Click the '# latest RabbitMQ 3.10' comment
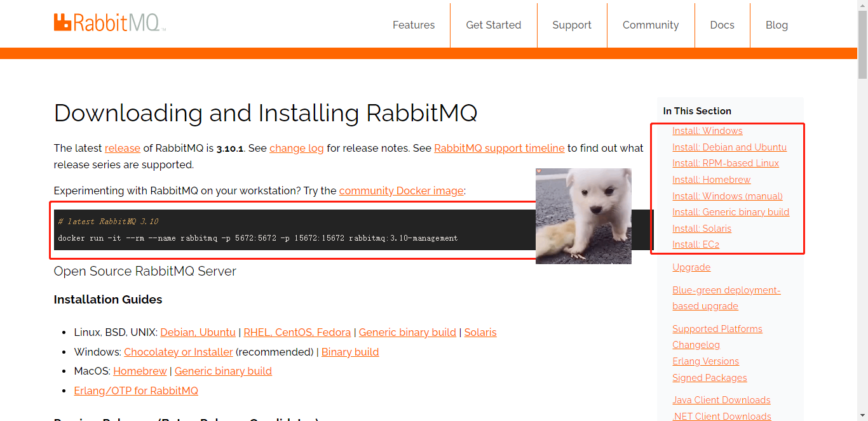The height and width of the screenshot is (421, 868). pos(108,222)
